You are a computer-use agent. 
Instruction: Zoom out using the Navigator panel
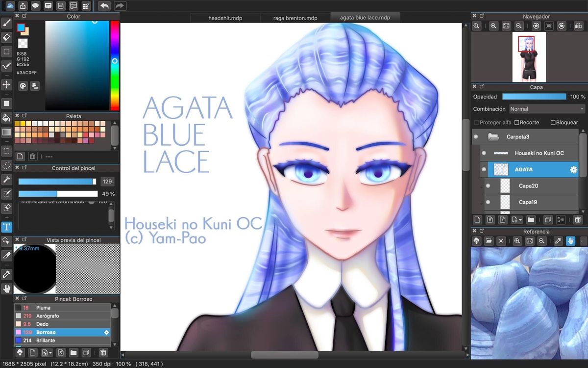click(520, 26)
